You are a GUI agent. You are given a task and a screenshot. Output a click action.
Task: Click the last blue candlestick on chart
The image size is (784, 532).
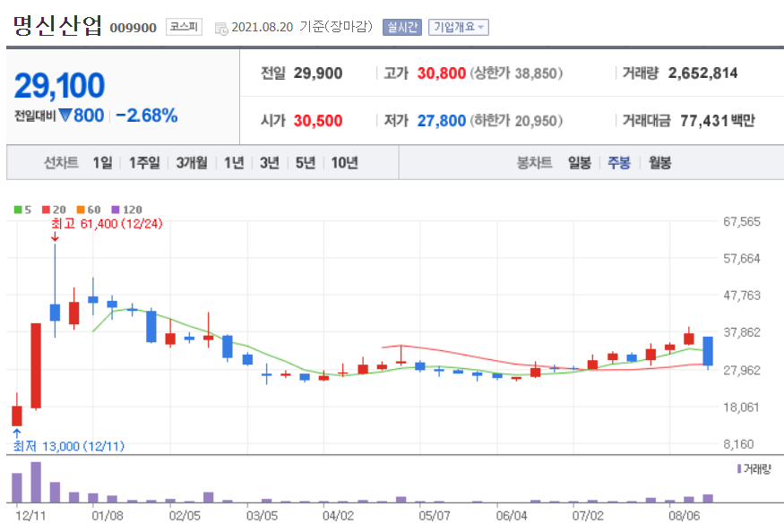click(708, 351)
